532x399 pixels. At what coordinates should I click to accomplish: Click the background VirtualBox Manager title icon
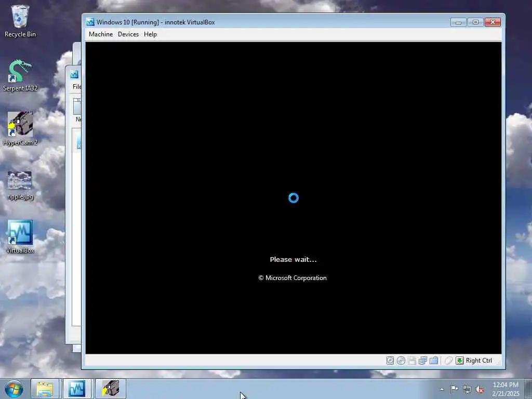pyautogui.click(x=74, y=74)
